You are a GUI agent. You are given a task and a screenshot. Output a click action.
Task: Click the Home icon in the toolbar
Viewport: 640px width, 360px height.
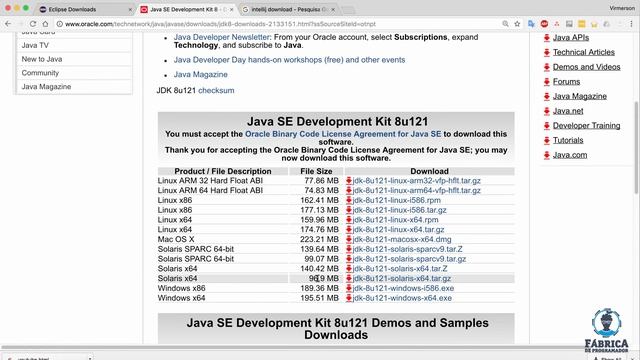click(45, 24)
